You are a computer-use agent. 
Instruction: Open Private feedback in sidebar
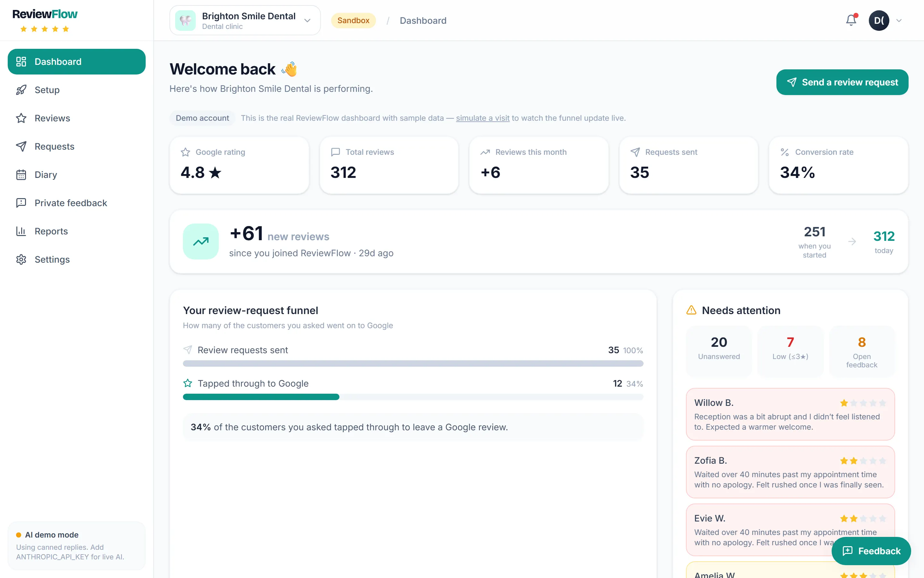pyautogui.click(x=76, y=203)
